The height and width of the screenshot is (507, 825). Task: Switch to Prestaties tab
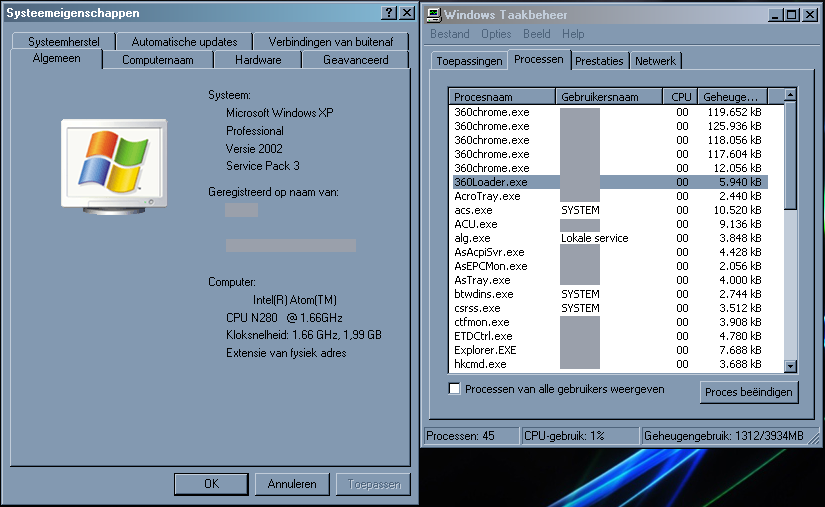click(x=599, y=61)
